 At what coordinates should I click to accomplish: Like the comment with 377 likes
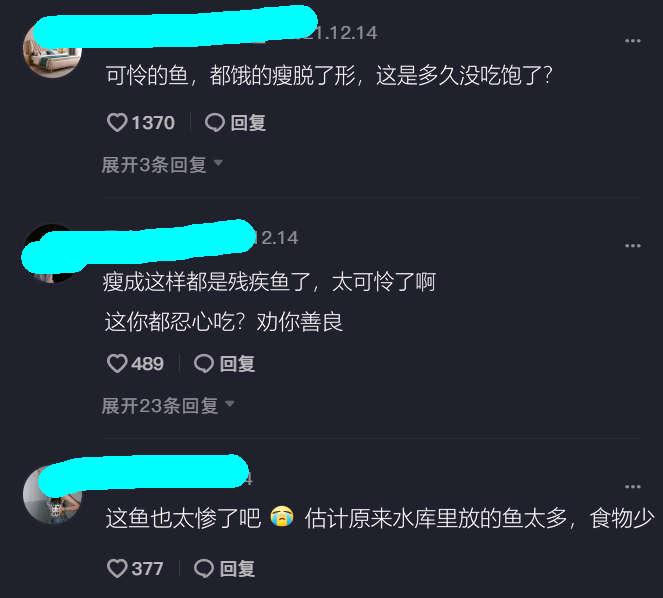tap(117, 568)
